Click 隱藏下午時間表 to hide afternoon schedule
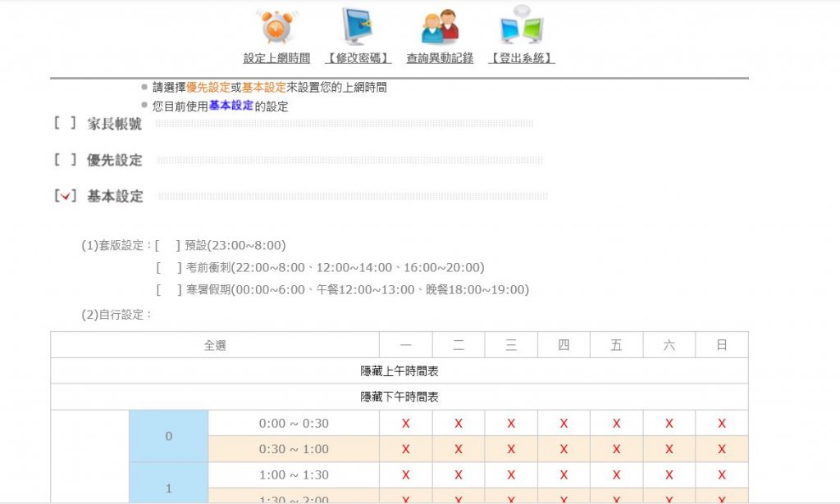This screenshot has height=504, width=840. 399,397
